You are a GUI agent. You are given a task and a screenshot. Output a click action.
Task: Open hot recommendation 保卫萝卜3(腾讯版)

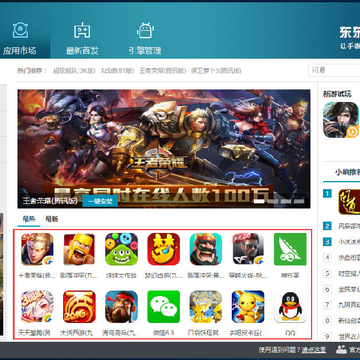pyautogui.click(x=216, y=71)
